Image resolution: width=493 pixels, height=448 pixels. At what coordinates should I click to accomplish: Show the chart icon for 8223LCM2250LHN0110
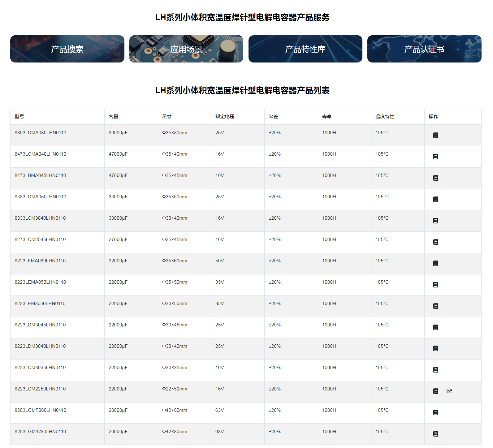click(449, 391)
